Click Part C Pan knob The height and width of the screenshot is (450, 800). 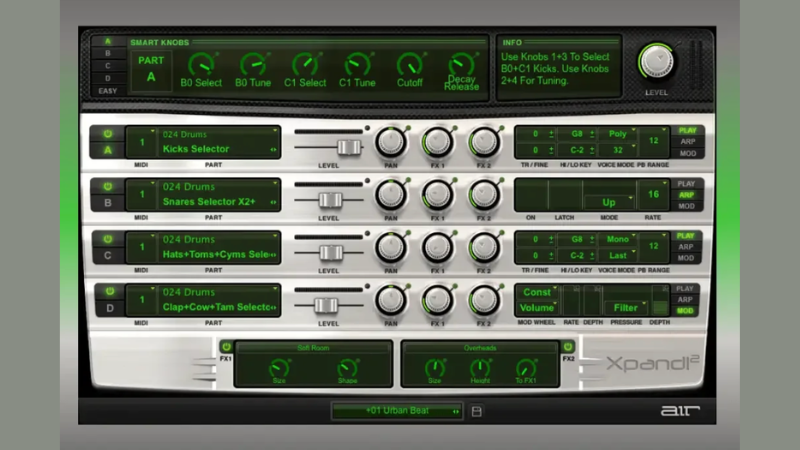(x=391, y=247)
